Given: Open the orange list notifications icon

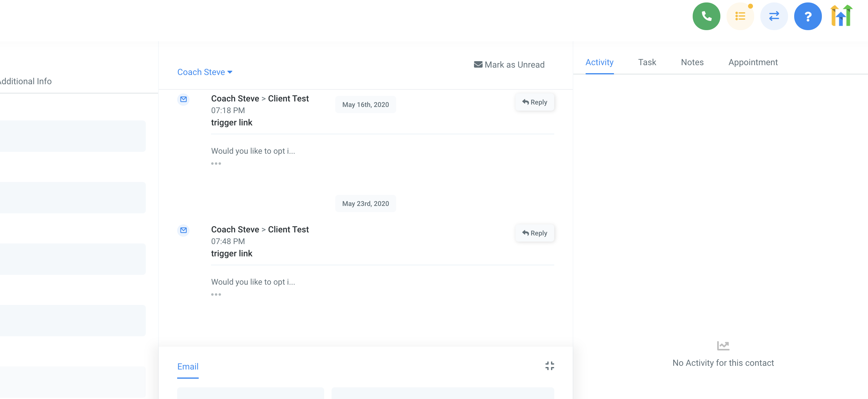Looking at the screenshot, I should point(740,16).
